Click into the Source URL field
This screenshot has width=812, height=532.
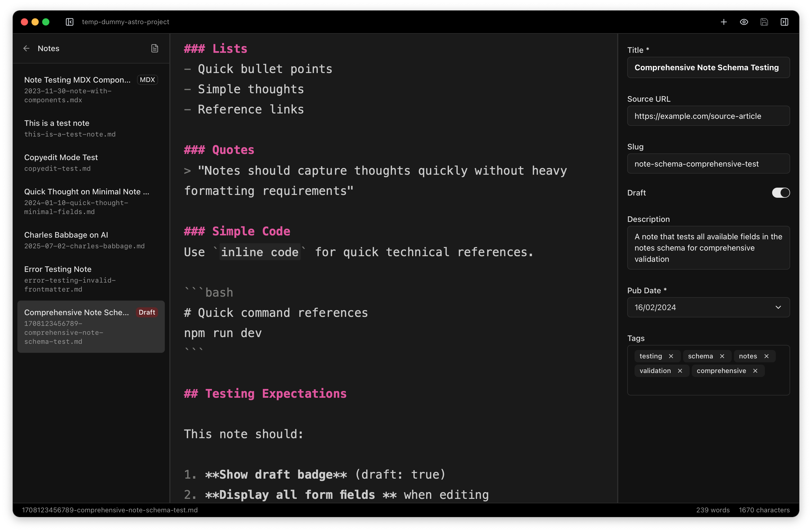pos(708,116)
